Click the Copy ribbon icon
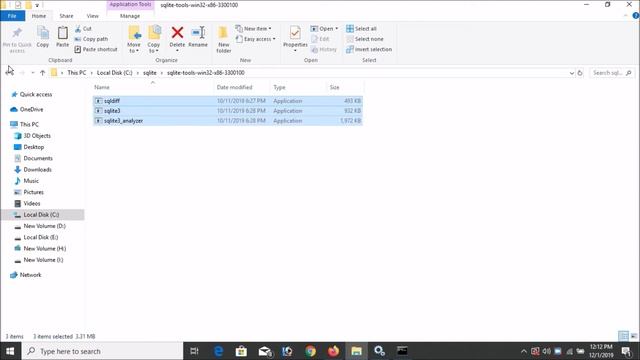This screenshot has width=640, height=360. 42,37
